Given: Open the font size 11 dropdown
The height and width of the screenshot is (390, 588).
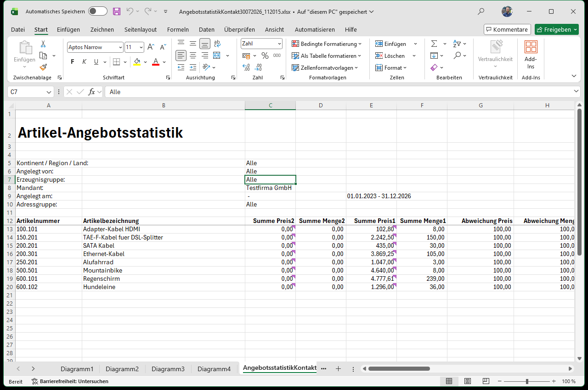Looking at the screenshot, I should click(141, 47).
